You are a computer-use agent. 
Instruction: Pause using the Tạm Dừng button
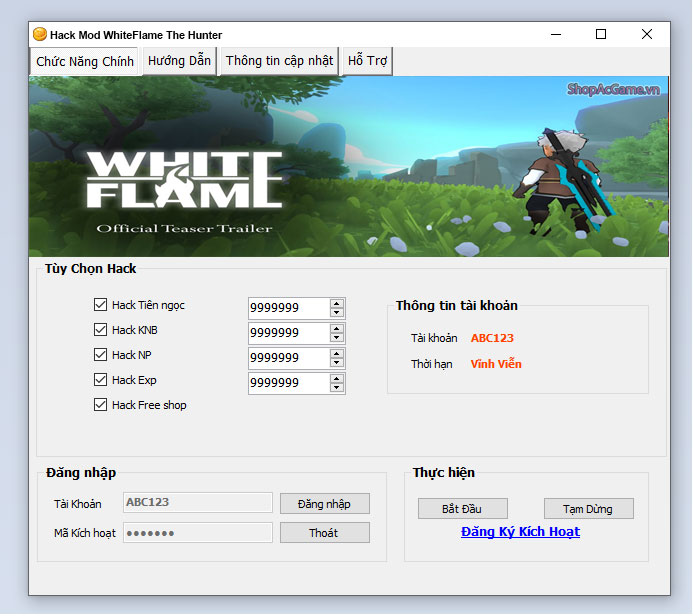[x=588, y=509]
